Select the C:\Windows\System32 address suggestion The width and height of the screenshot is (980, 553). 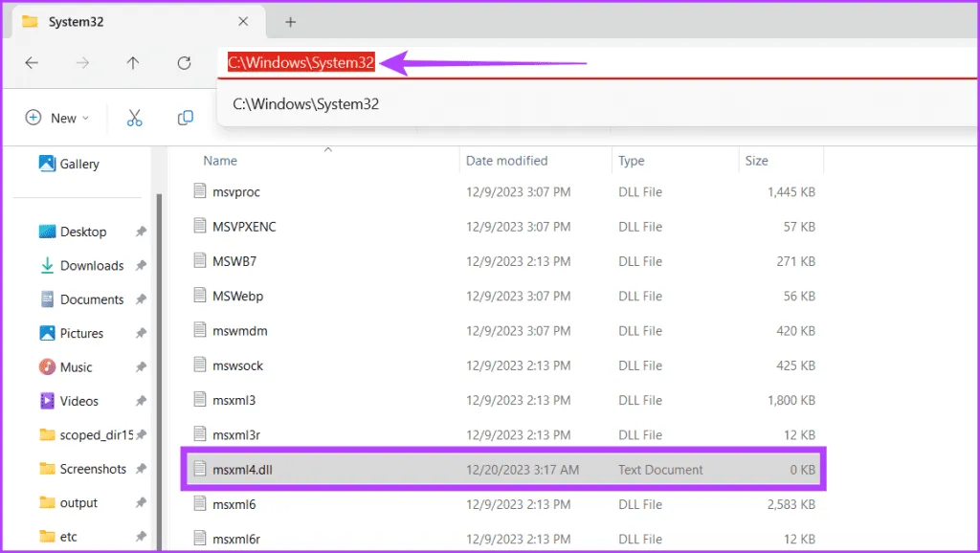pyautogui.click(x=306, y=104)
